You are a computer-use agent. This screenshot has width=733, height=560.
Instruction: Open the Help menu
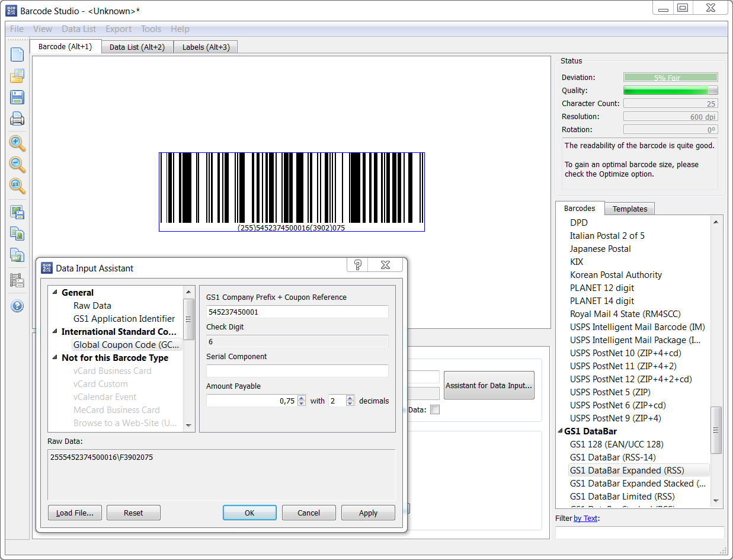180,29
